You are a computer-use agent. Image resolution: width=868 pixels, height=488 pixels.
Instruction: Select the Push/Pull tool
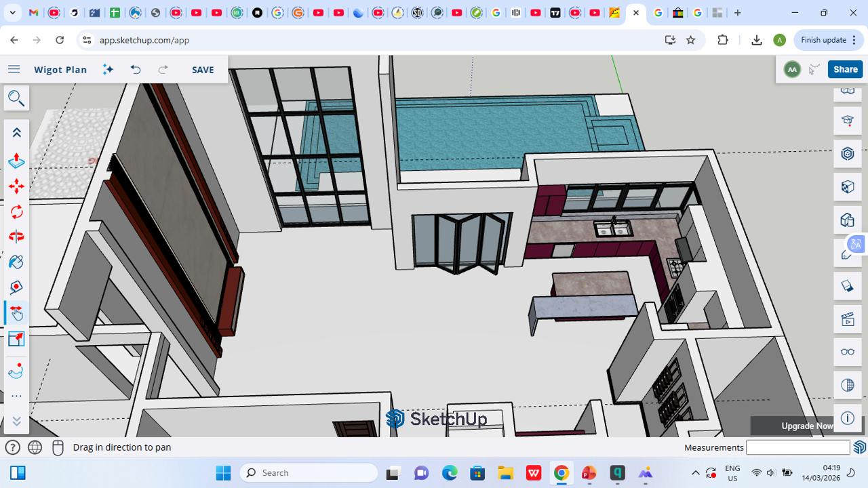16,161
